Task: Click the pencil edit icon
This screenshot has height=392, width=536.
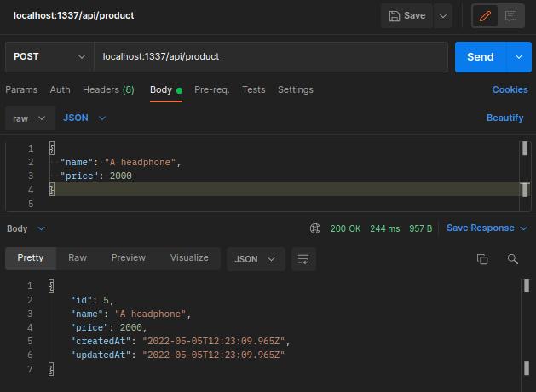Action: point(487,16)
